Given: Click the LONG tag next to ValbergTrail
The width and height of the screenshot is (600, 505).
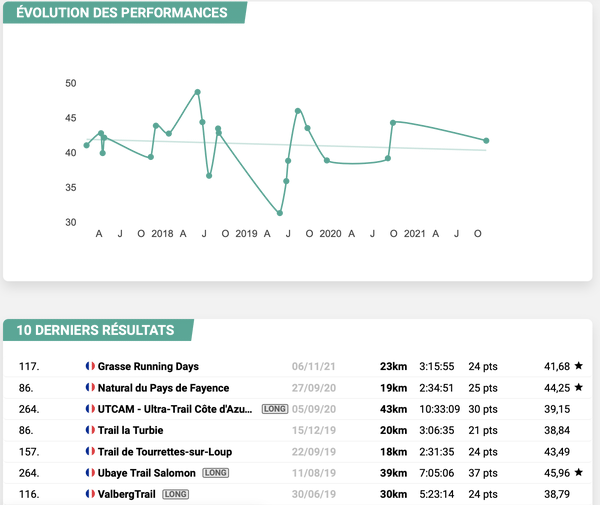Looking at the screenshot, I should [x=176, y=492].
